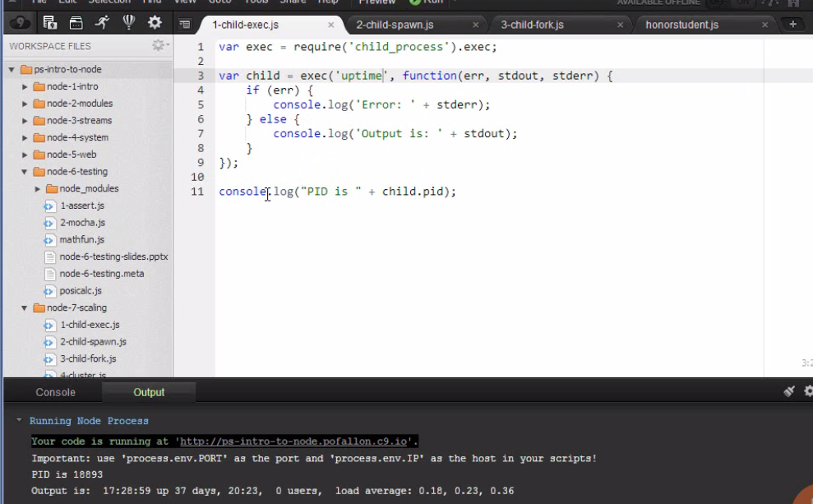This screenshot has height=504, width=813.
Task: Expand the node-2-modules folder
Action: [x=25, y=104]
